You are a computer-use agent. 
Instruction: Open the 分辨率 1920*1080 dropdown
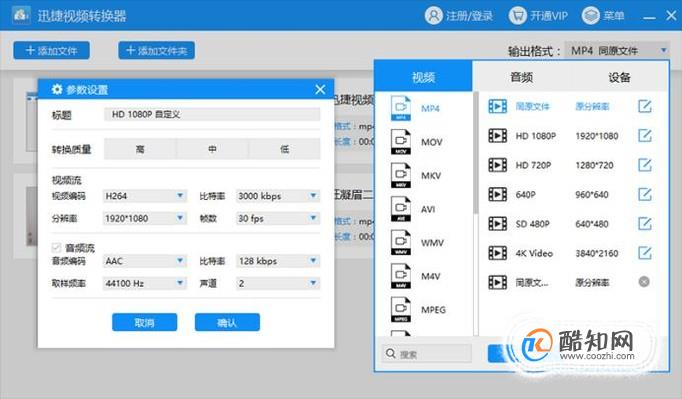144,218
